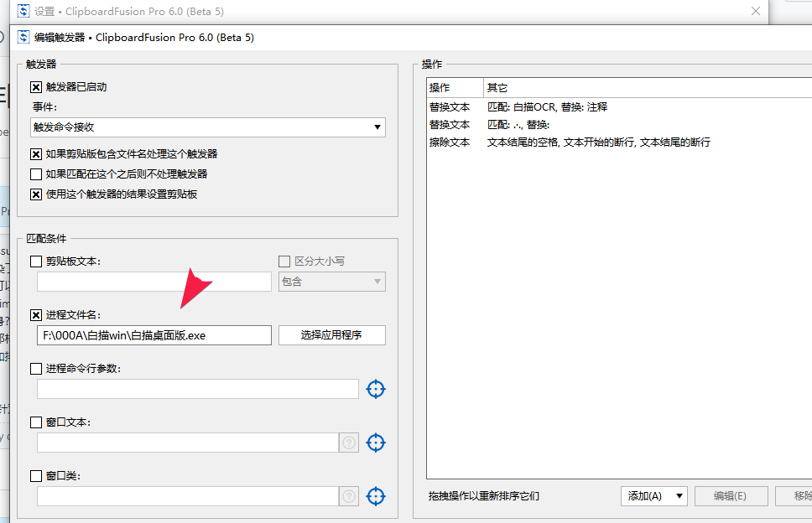Image resolution: width=812 pixels, height=523 pixels.
Task: Click 窗口文本 input field
Action: (188, 443)
